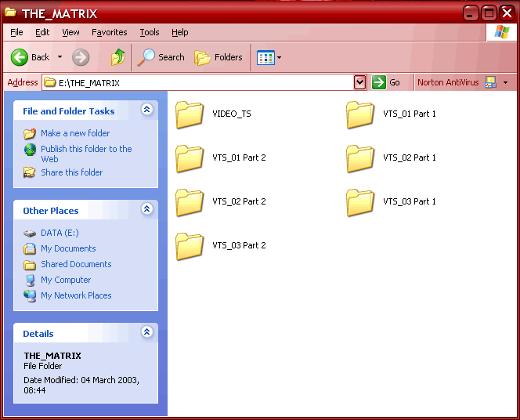The image size is (520, 420).
Task: Click the green Back arrow icon
Action: click(20, 57)
